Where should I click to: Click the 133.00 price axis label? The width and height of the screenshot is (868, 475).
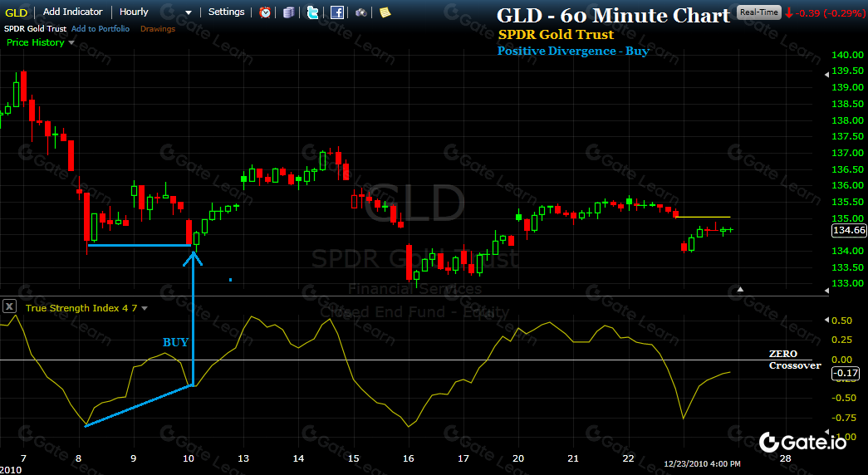tap(847, 283)
